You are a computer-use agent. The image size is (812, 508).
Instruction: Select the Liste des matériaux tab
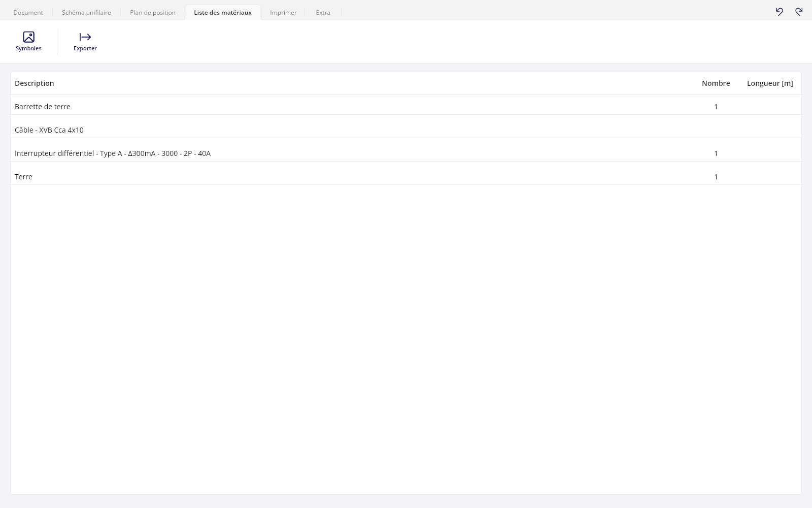click(223, 13)
